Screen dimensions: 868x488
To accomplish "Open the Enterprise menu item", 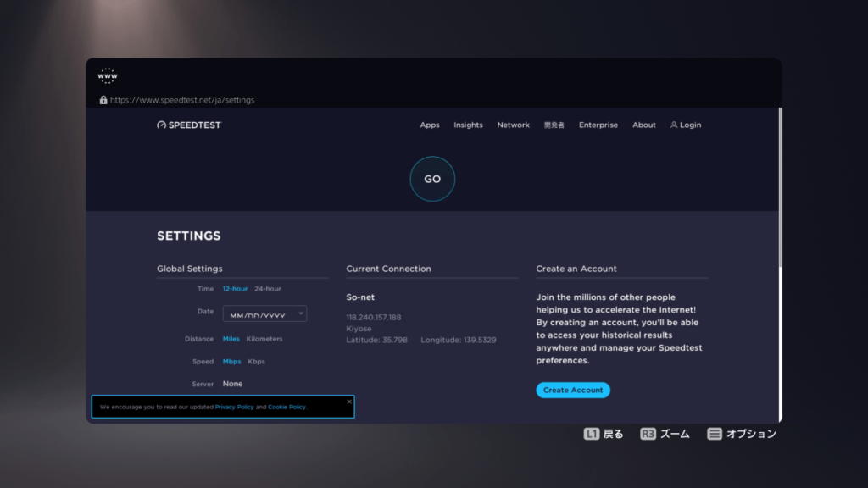I will [598, 125].
